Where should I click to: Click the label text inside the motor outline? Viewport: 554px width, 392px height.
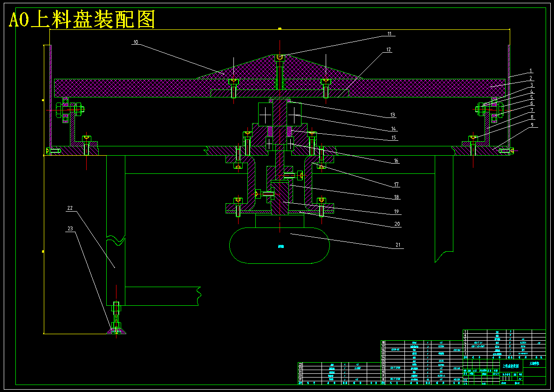(x=281, y=247)
